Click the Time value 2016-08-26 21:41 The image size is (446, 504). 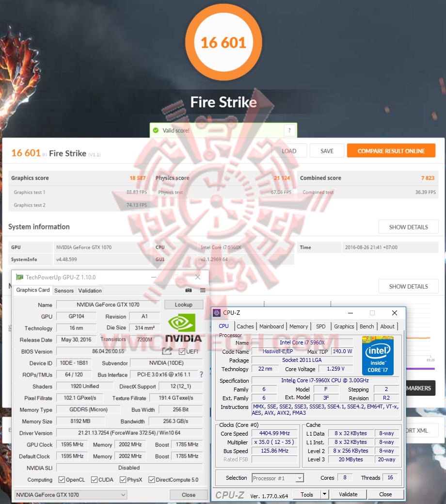(x=371, y=247)
